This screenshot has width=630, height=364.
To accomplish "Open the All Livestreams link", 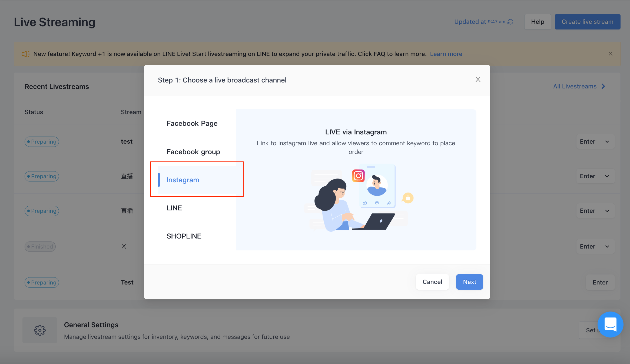I will pyautogui.click(x=575, y=86).
